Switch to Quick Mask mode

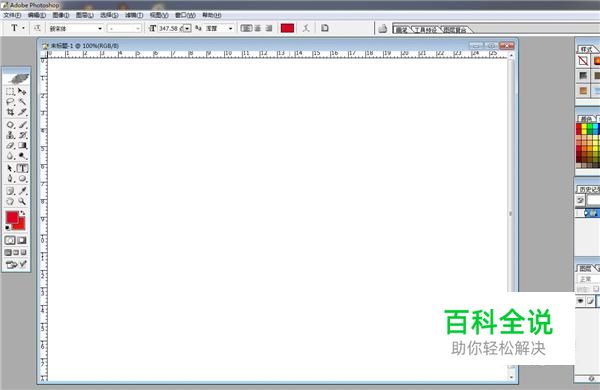click(22, 240)
